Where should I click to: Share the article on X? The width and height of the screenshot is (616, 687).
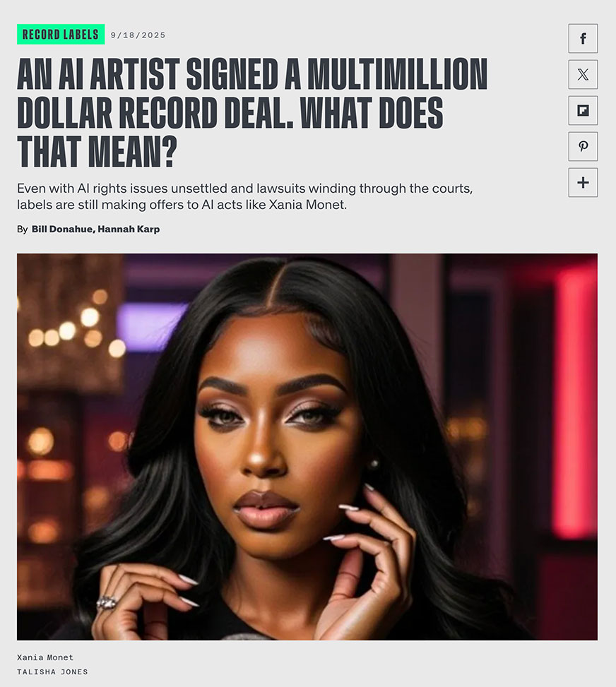(583, 74)
